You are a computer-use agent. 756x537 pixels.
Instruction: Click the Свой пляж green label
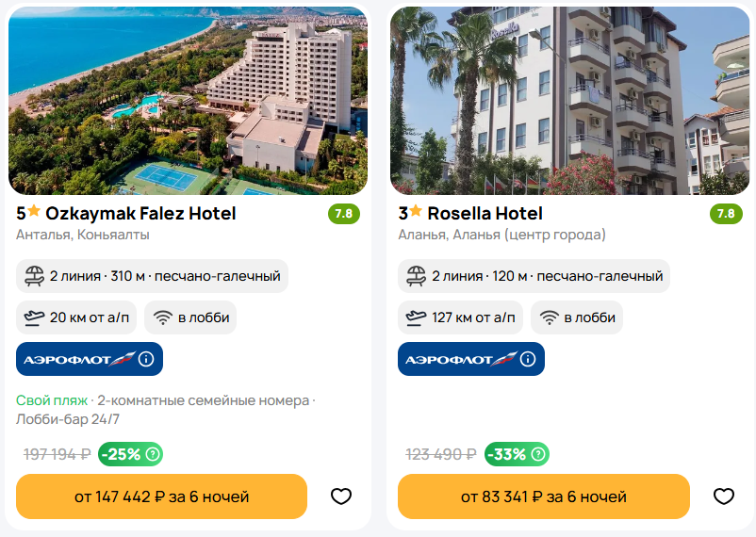tap(52, 400)
